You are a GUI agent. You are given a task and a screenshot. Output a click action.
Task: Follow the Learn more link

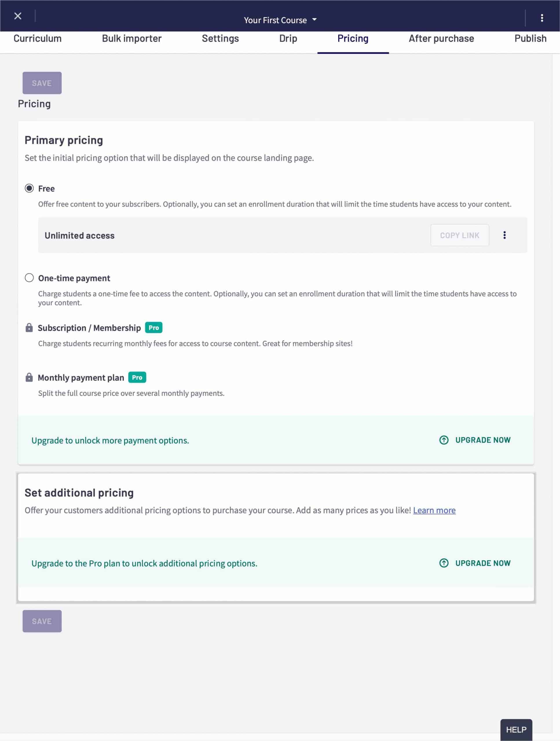coord(434,510)
